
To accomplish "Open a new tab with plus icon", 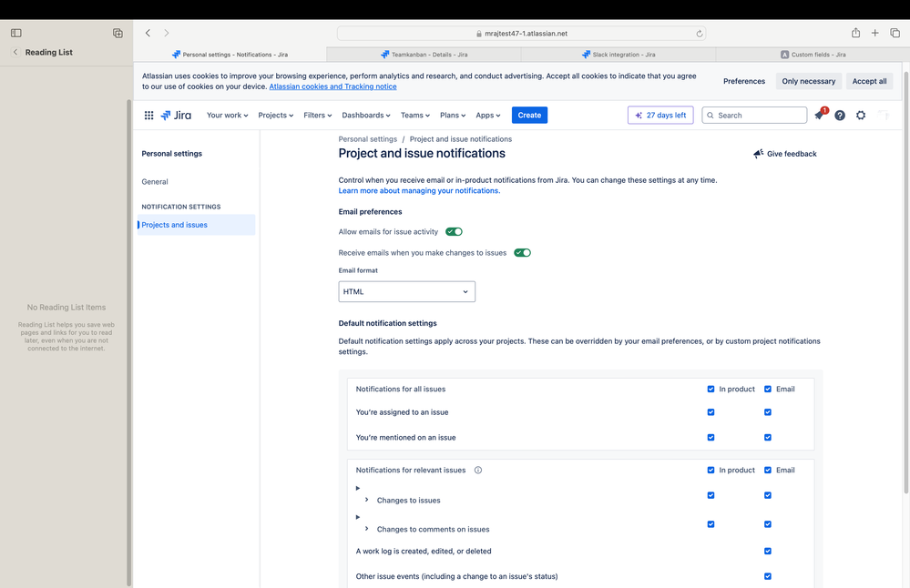I will tap(874, 33).
